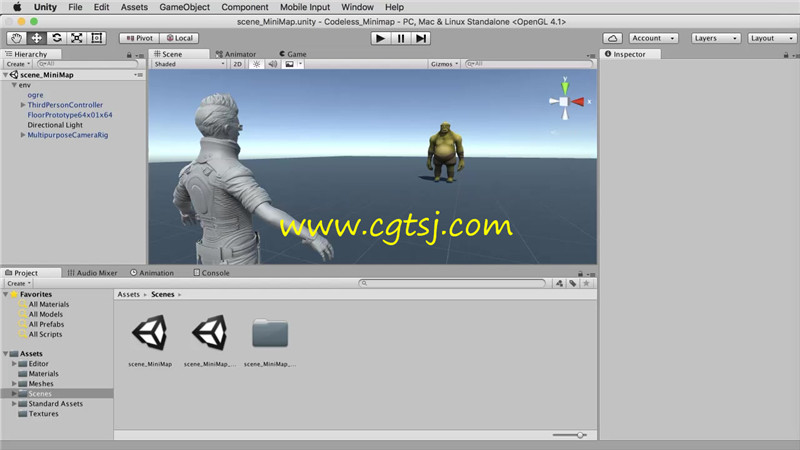
Task: Start Play mode
Action: tap(380, 38)
